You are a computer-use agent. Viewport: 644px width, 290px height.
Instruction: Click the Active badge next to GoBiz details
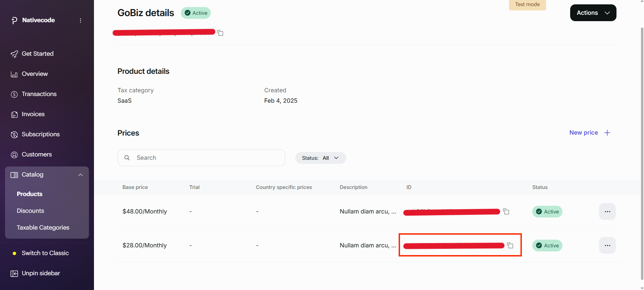pos(196,13)
